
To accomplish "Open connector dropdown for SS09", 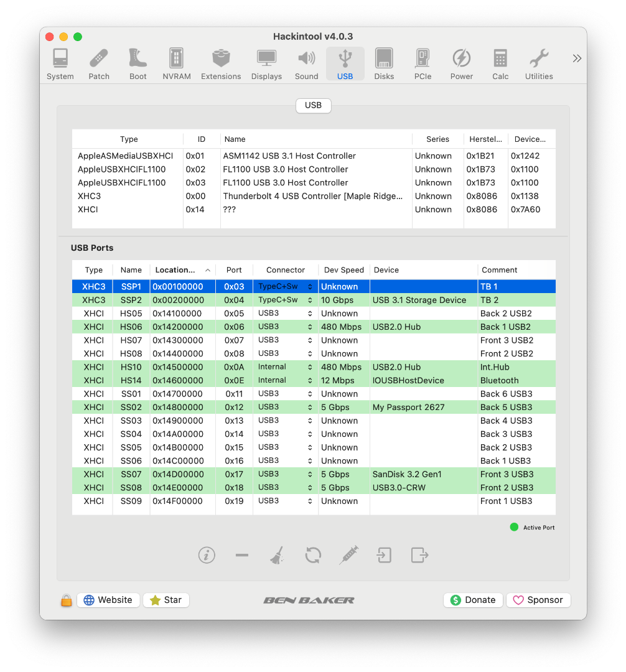I will (286, 500).
